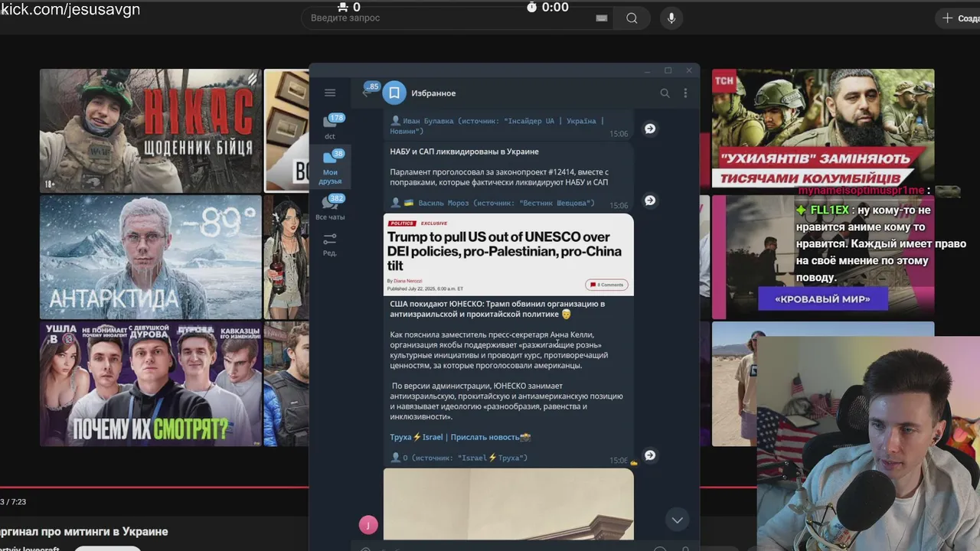This screenshot has height=551, width=980.
Task: Jump to the bottom of chat
Action: pos(677,520)
